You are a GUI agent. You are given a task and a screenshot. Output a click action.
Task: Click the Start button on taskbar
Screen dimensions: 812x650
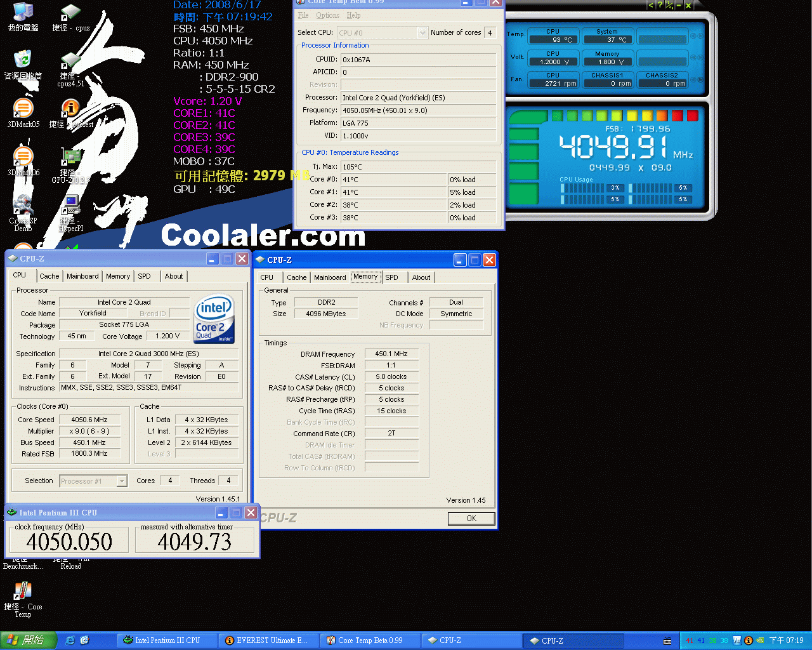(x=27, y=640)
